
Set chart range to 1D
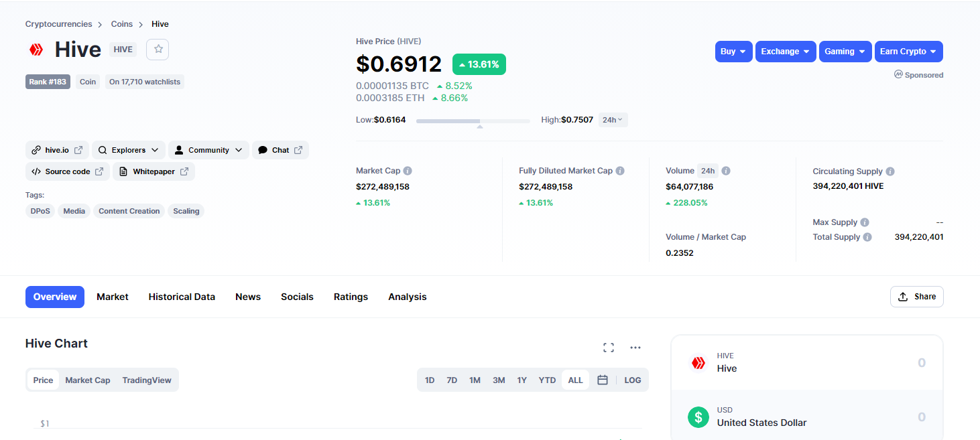(430, 380)
